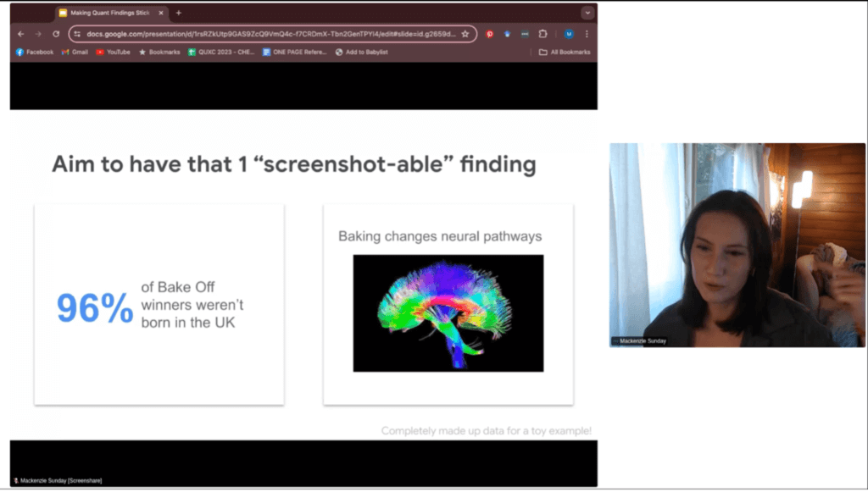Open the Extensions puzzle piece menu

(x=542, y=34)
